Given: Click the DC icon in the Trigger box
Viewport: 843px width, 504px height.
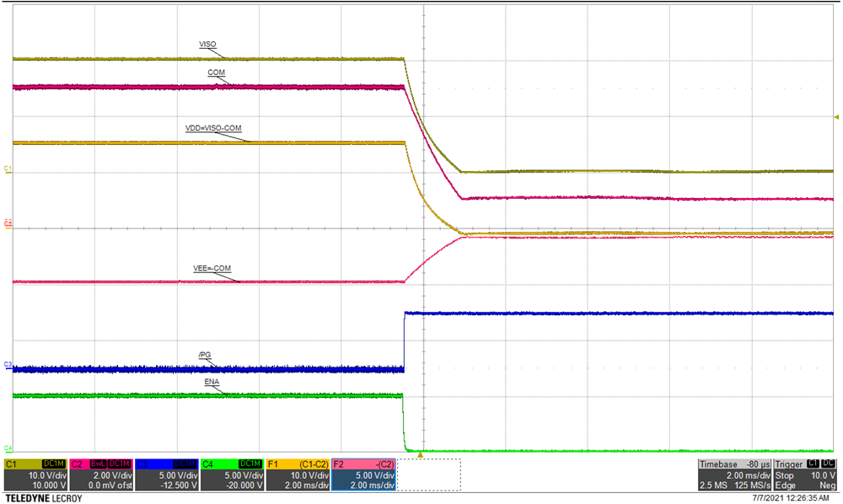Looking at the screenshot, I should pyautogui.click(x=827, y=464).
